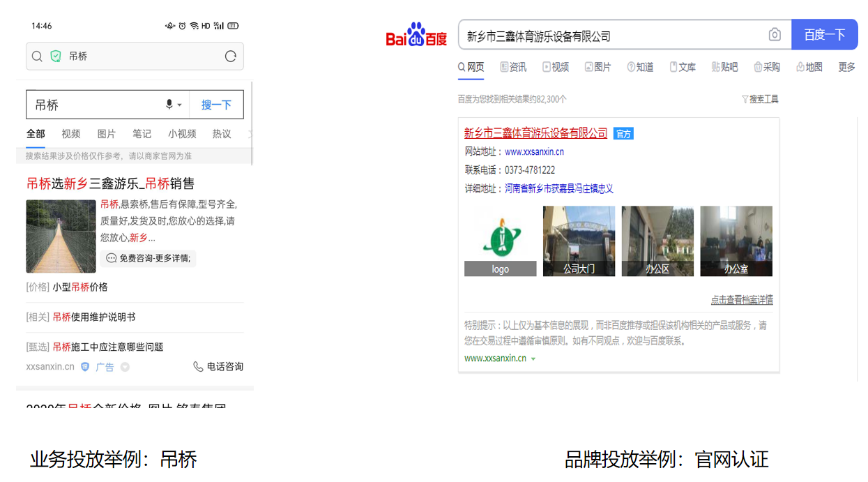Click the camera image-search icon

[775, 35]
